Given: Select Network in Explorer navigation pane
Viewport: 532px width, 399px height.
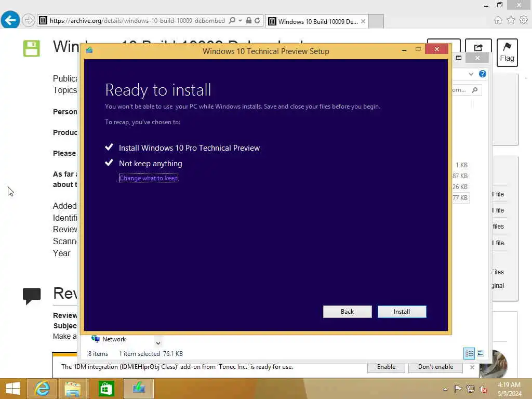Looking at the screenshot, I should point(109,339).
